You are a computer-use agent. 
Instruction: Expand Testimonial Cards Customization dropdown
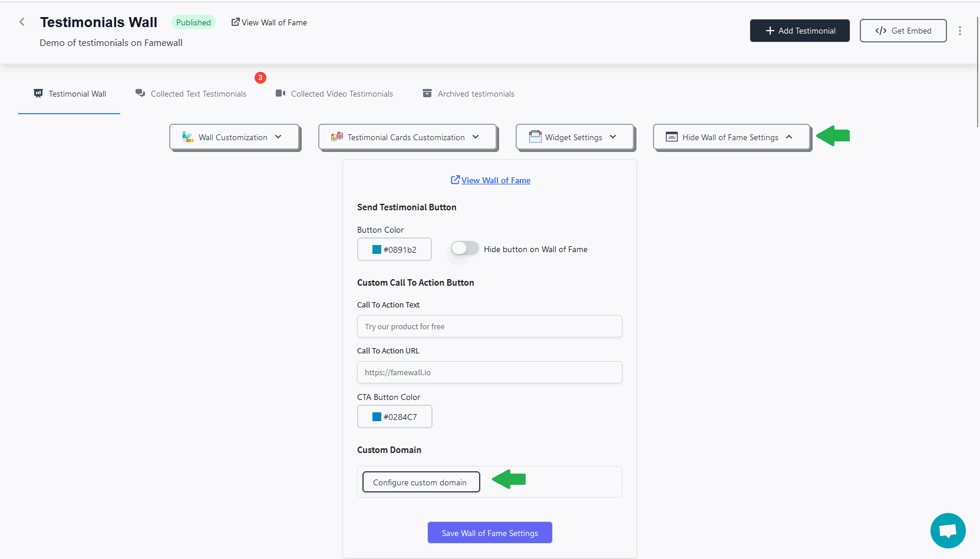click(476, 137)
